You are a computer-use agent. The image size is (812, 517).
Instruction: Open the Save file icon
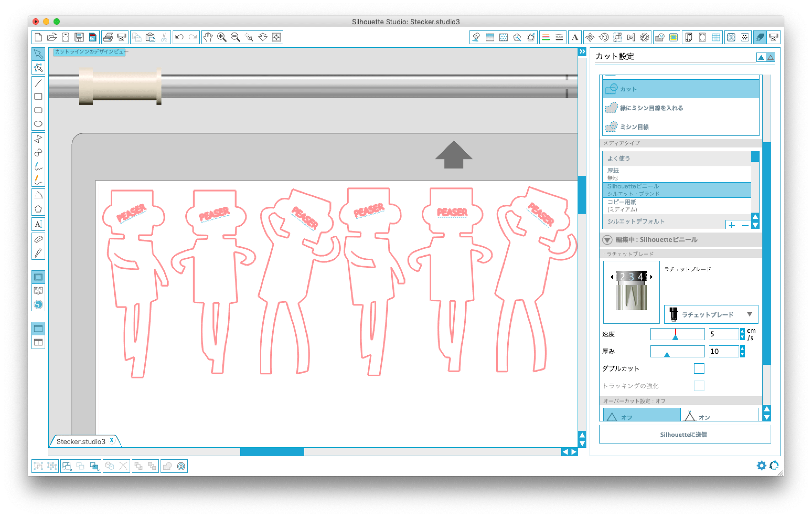tap(79, 37)
